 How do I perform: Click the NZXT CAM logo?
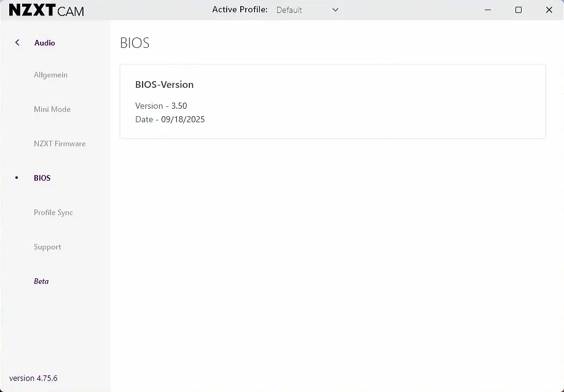[x=47, y=10]
